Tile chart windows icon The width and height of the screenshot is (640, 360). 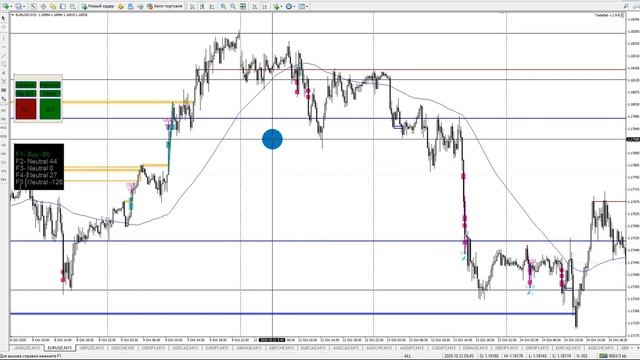[x=243, y=7]
